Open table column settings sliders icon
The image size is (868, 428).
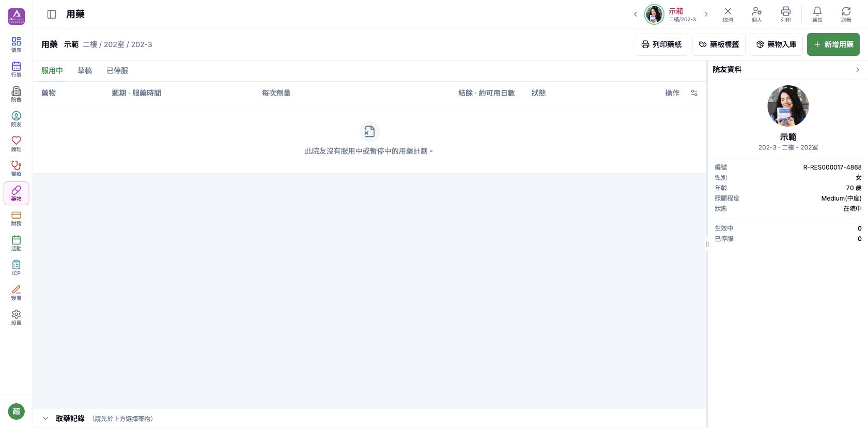[694, 93]
